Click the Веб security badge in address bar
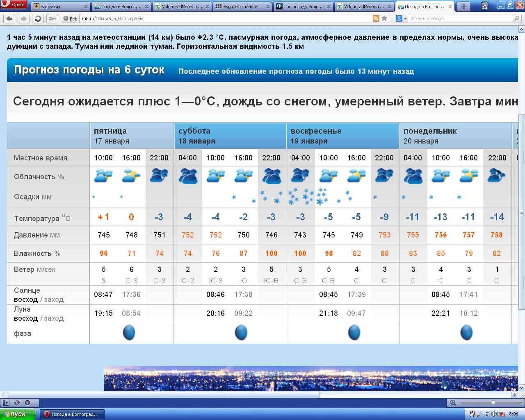 71,18
